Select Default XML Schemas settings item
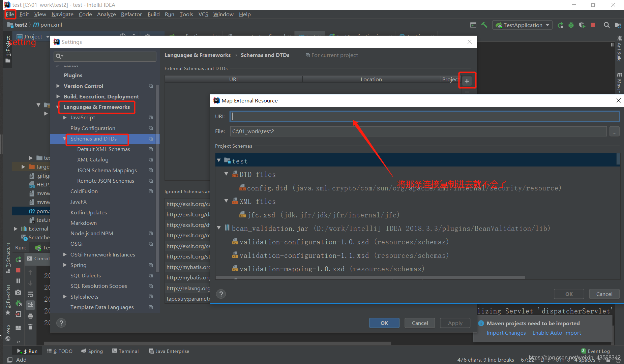624x364 pixels. 103,149
